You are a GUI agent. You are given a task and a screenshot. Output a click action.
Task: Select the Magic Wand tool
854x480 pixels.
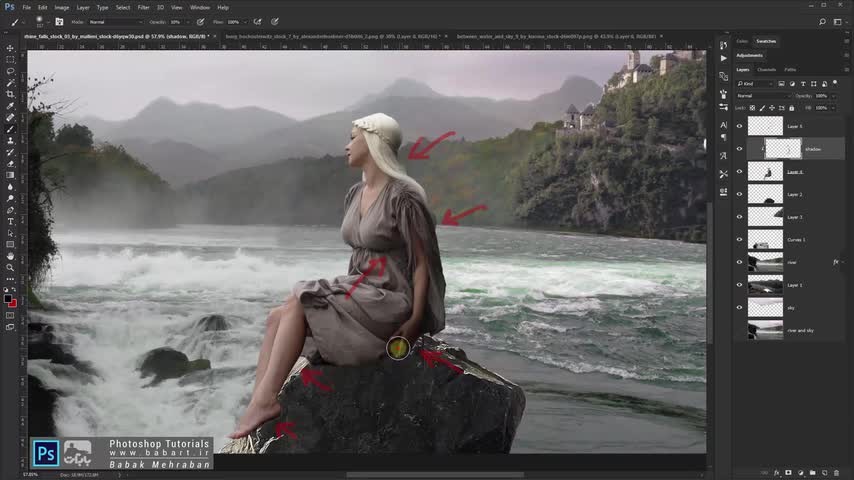pos(10,83)
